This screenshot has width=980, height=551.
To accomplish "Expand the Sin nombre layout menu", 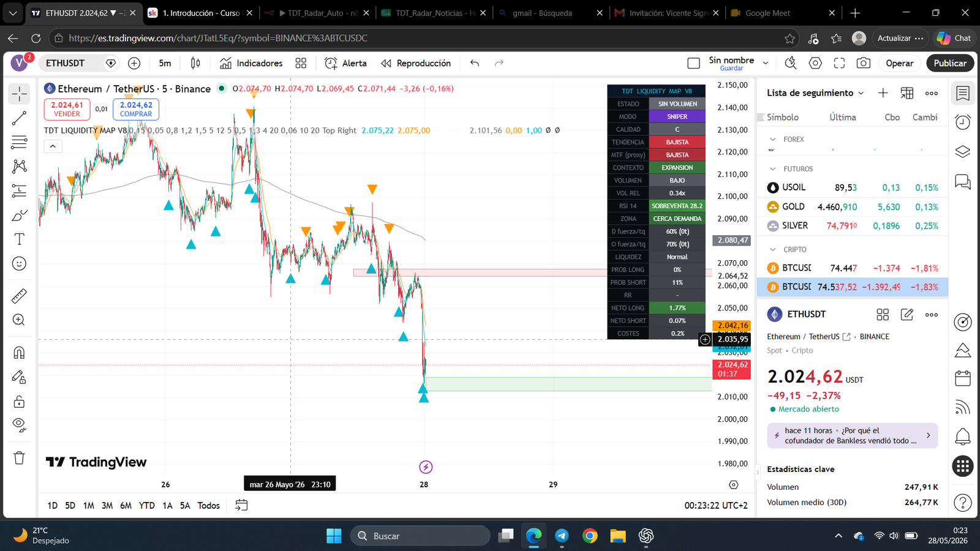I will 766,63.
